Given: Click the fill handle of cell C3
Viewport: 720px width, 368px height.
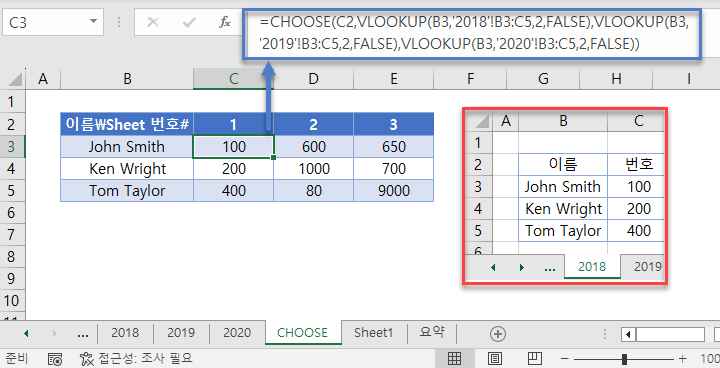Looking at the screenshot, I should tap(274, 158).
